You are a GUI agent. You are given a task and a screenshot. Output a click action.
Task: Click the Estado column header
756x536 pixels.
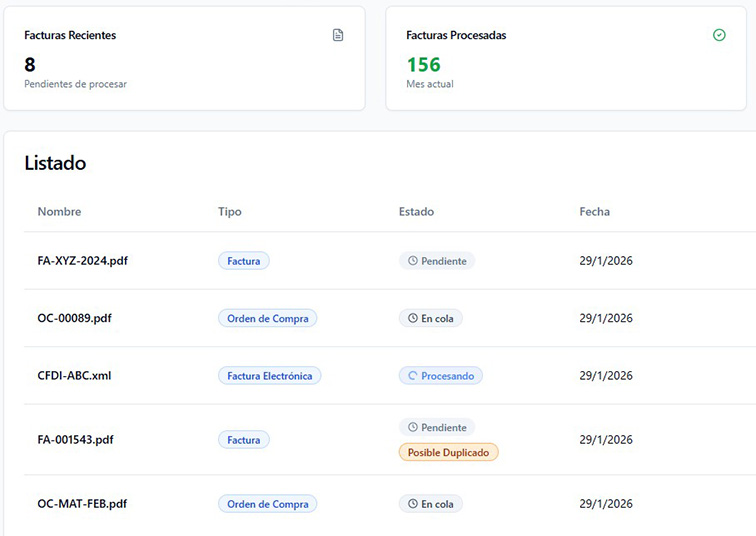(416, 212)
